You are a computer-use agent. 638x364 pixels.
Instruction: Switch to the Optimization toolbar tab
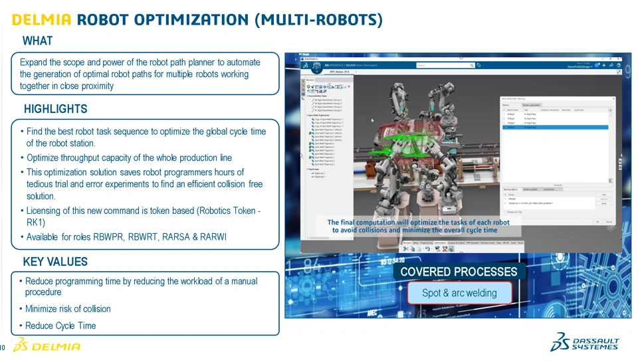440,243
